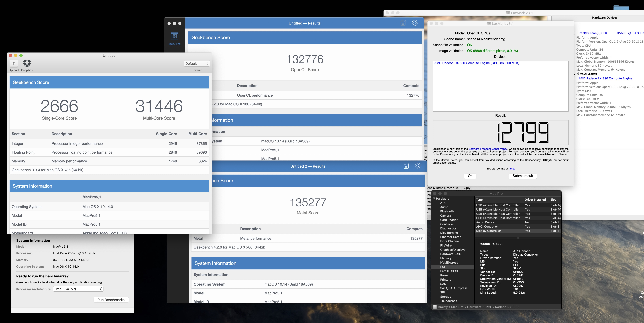Select Diagnostics in hardware sidebar
The width and height of the screenshot is (644, 323).
(448, 228)
